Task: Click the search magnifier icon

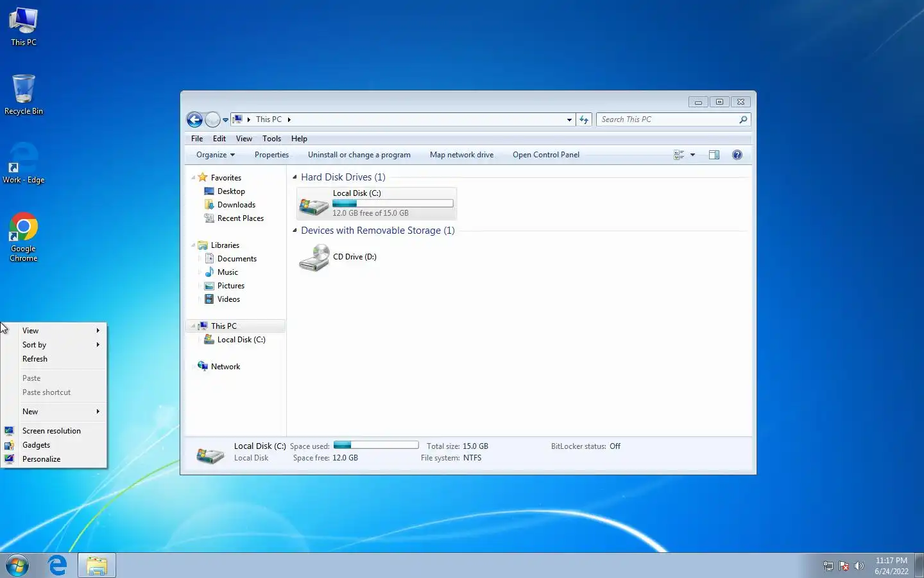Action: coord(743,119)
